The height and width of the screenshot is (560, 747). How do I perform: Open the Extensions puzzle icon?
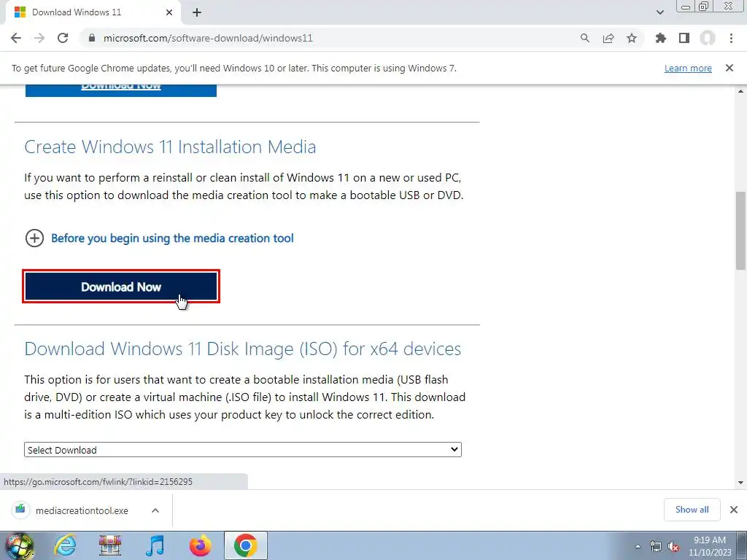click(661, 38)
